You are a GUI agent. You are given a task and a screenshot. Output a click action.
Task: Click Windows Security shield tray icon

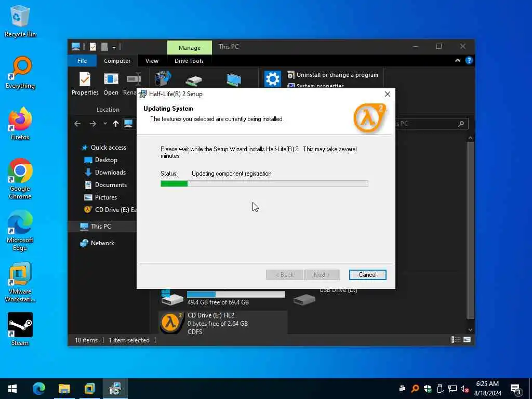(x=428, y=389)
